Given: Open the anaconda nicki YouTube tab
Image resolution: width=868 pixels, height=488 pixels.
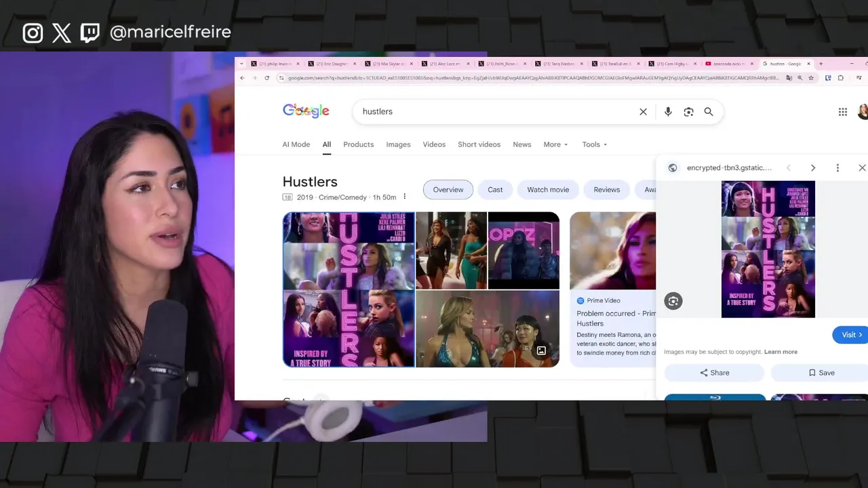Looking at the screenshot, I should [x=729, y=64].
